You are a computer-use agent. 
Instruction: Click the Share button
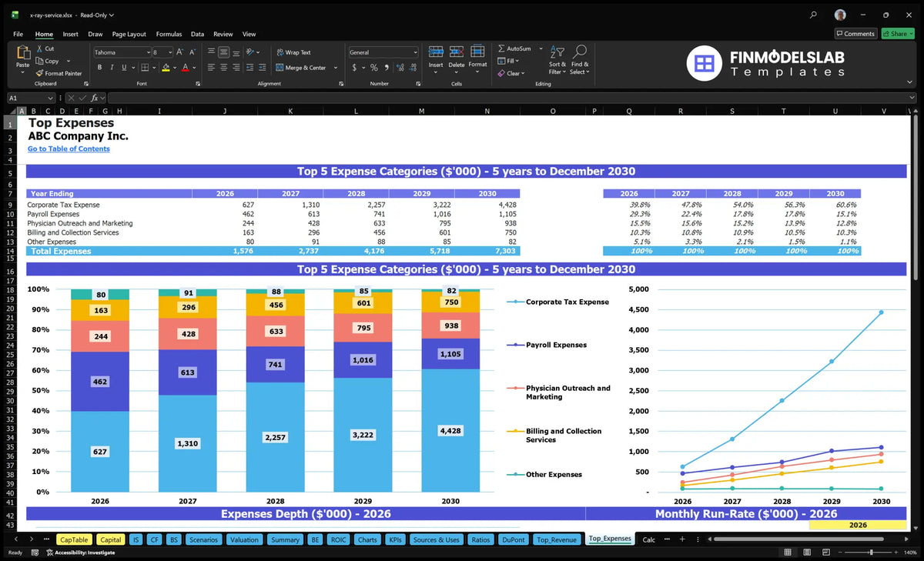click(898, 34)
